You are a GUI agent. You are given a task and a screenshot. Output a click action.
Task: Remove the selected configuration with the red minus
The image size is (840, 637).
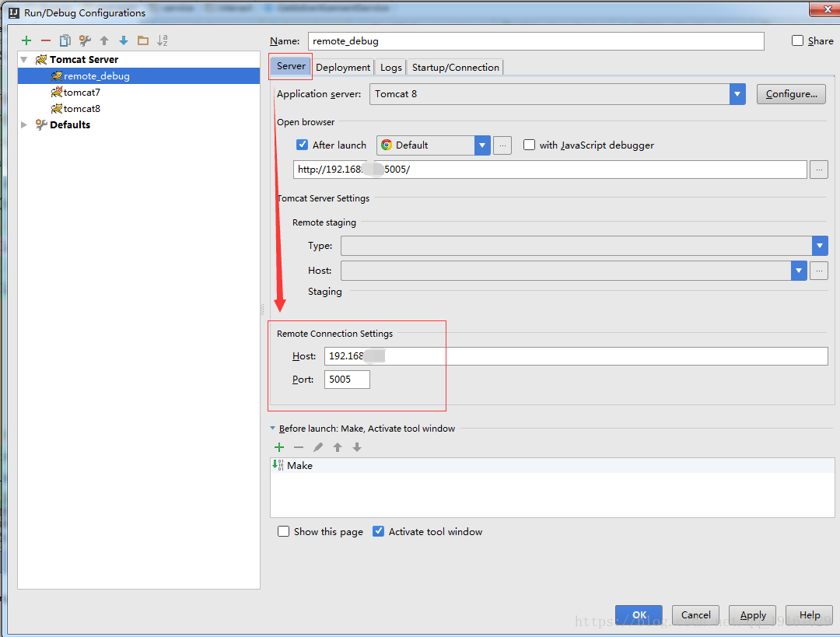tap(46, 40)
